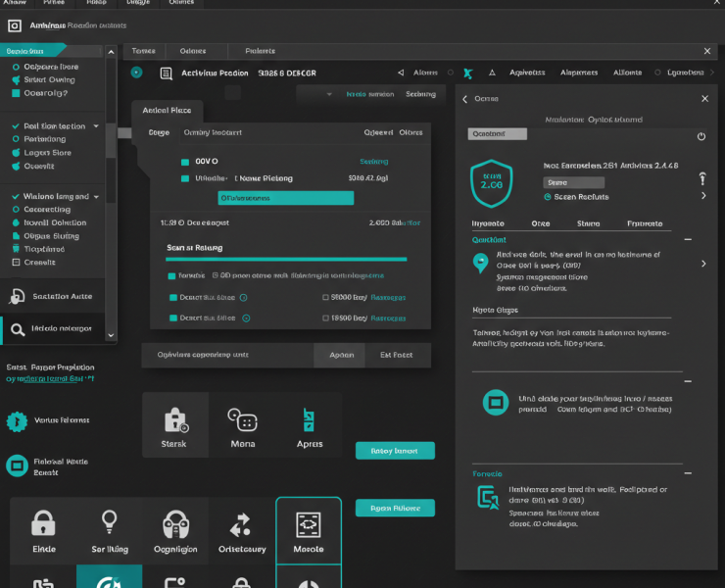Expand the Wialono lamgand dropdown arrow
725x588 pixels.
click(x=96, y=197)
